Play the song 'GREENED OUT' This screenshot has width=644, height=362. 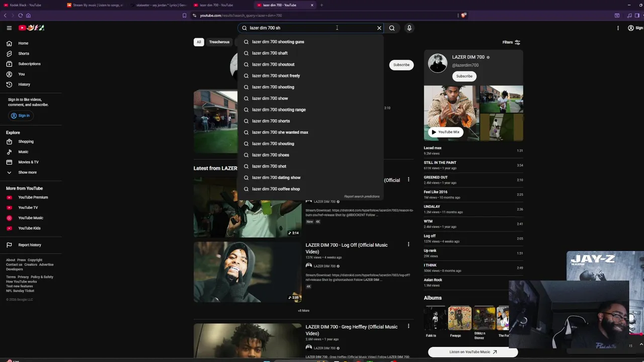pos(473,179)
